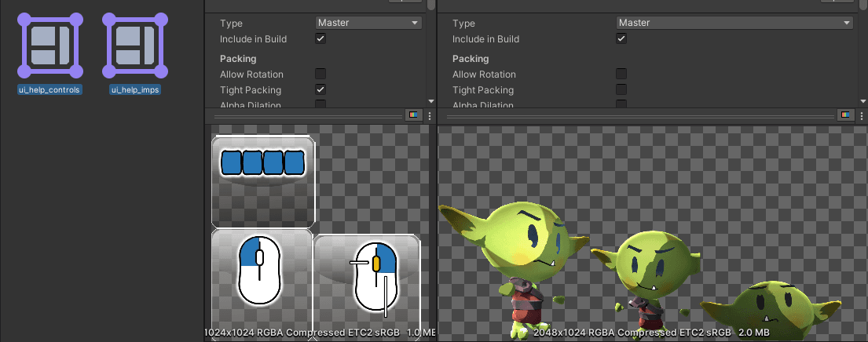This screenshot has height=342, width=868.
Task: Open the left preview kebab options menu
Action: click(429, 116)
